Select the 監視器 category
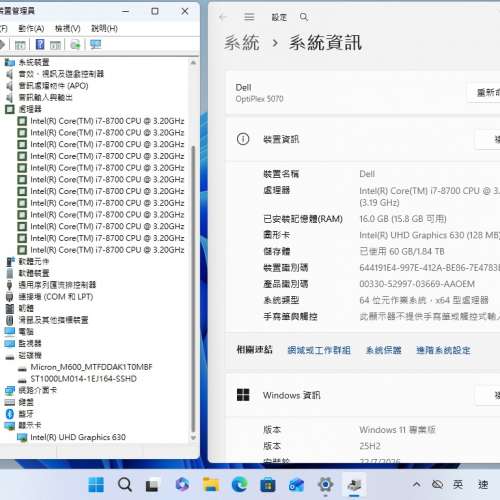Viewport: 500px width, 500px height. [x=30, y=344]
